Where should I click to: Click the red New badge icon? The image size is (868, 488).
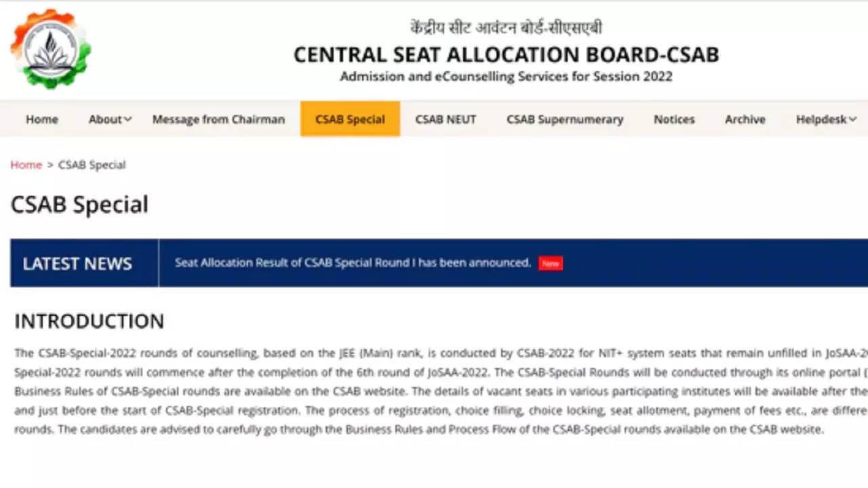(x=550, y=264)
